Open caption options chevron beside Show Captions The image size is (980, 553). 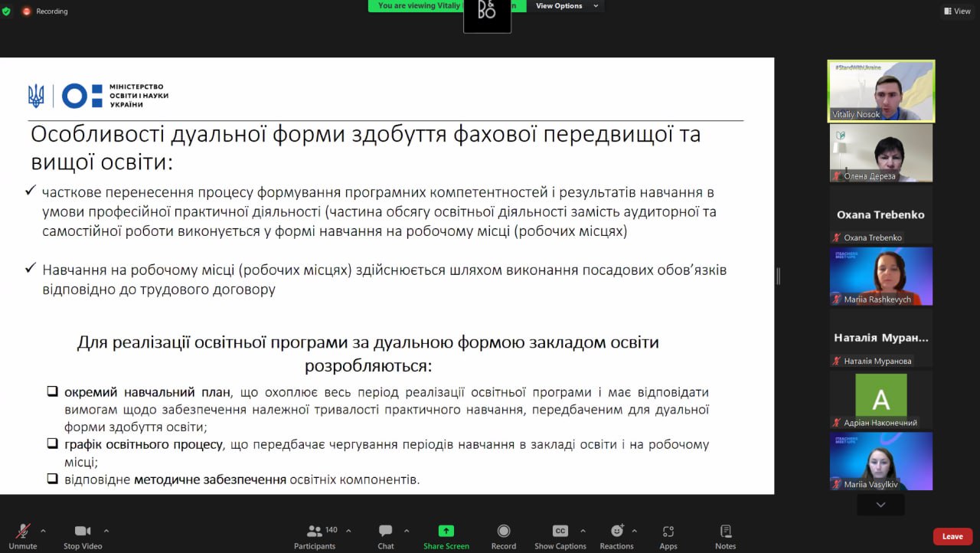click(583, 531)
